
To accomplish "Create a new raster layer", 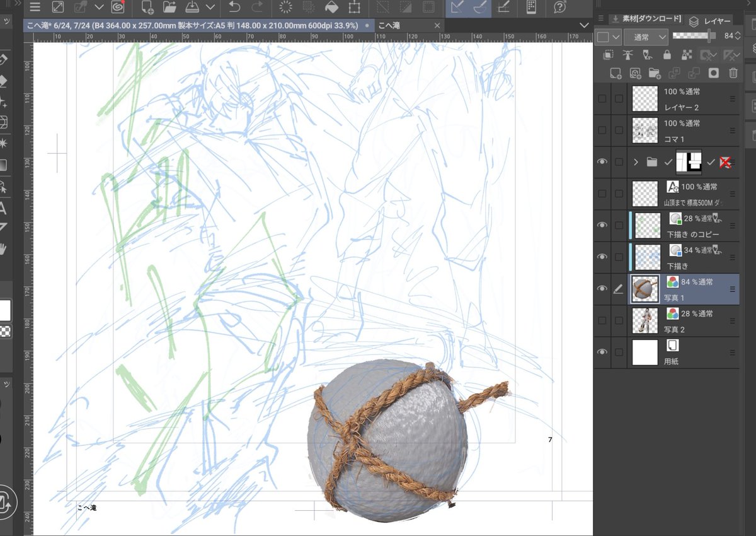I will coord(616,73).
